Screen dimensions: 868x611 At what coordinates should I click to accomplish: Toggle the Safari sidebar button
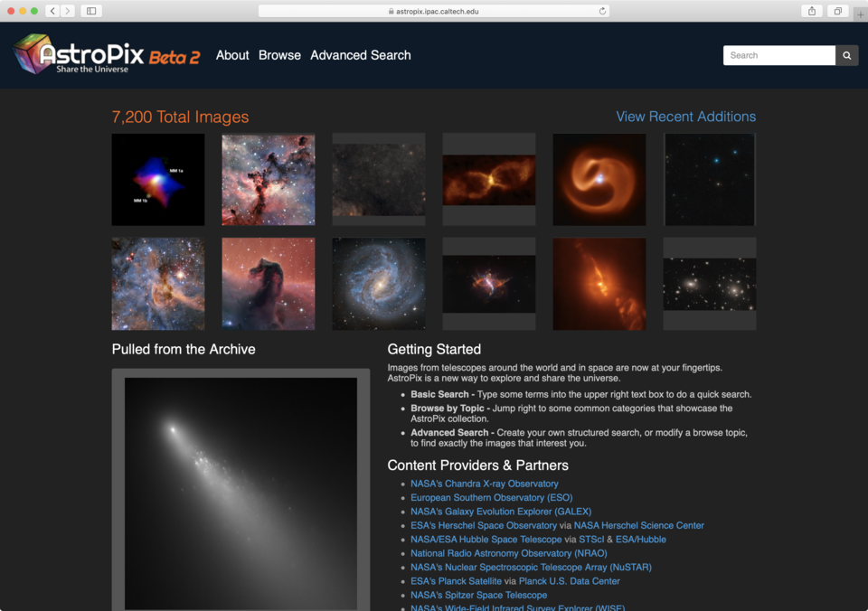pyautogui.click(x=91, y=11)
